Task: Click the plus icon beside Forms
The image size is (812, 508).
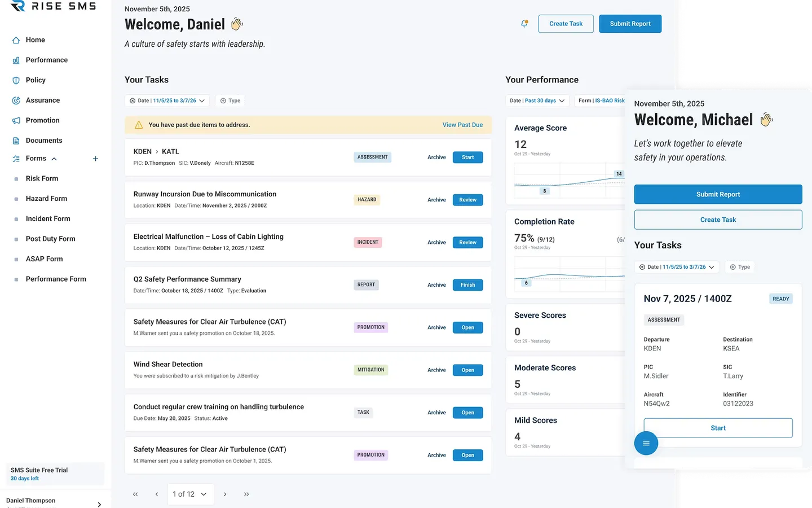Action: (x=95, y=159)
